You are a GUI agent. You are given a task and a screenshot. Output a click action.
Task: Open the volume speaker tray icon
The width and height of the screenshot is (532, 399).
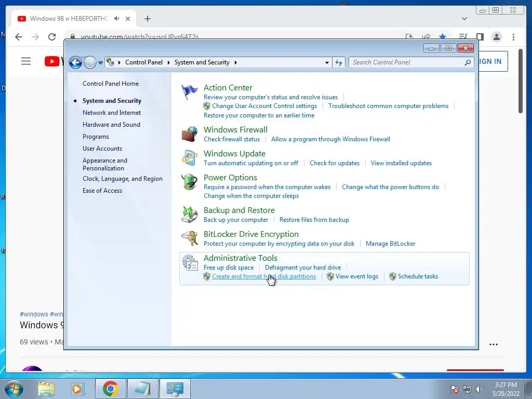click(480, 389)
